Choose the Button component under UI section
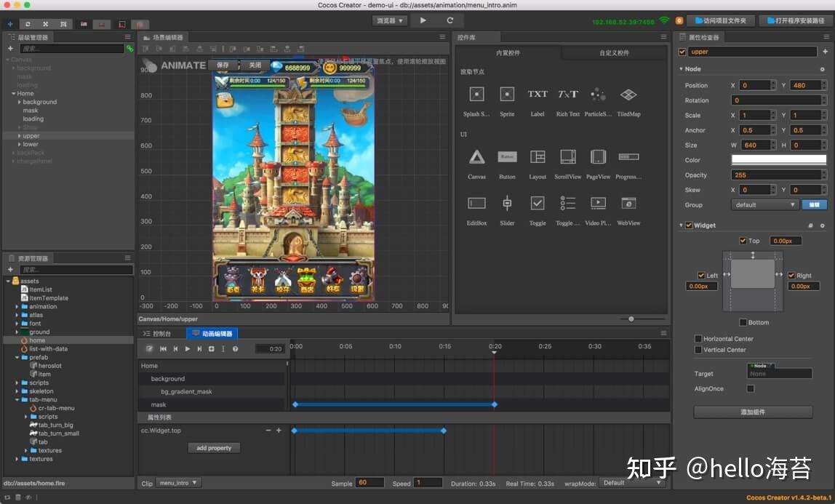Viewport: 835px width, 504px height. pos(507,156)
